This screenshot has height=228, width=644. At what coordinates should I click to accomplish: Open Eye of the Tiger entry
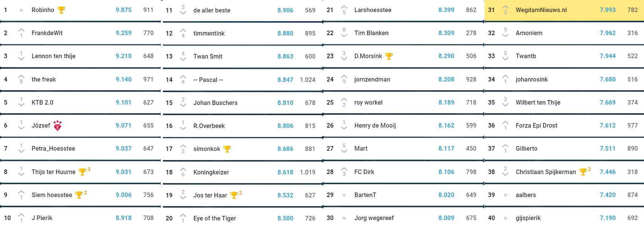click(215, 218)
